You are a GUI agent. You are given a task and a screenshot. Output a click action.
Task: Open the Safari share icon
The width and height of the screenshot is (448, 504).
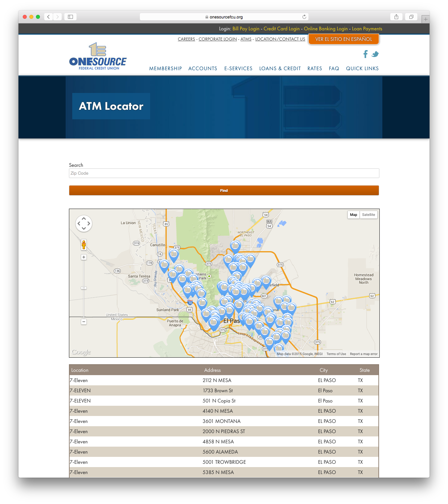tap(396, 17)
